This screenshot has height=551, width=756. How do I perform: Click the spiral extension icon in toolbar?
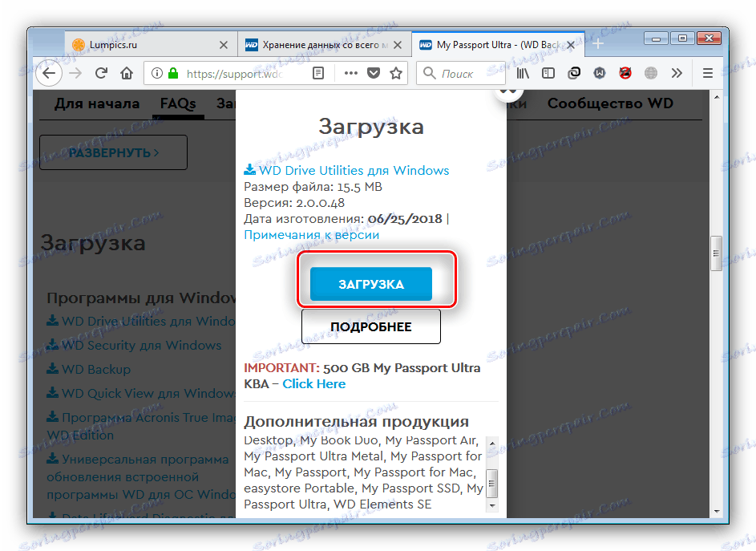[574, 73]
